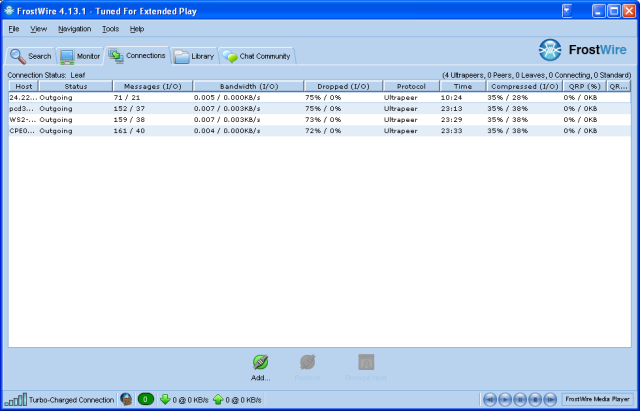This screenshot has width=640, height=411.
Task: Click the media player play button
Action: [x=505, y=399]
